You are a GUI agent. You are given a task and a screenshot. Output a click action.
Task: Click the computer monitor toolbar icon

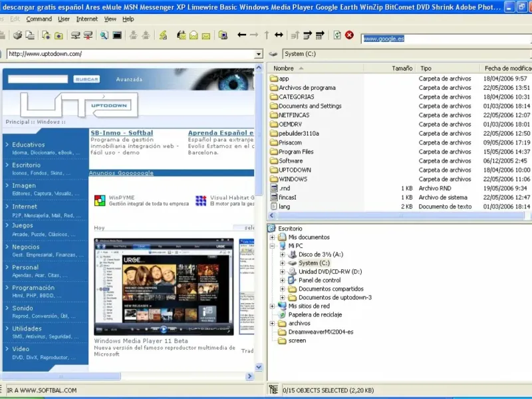pyautogui.click(x=223, y=35)
